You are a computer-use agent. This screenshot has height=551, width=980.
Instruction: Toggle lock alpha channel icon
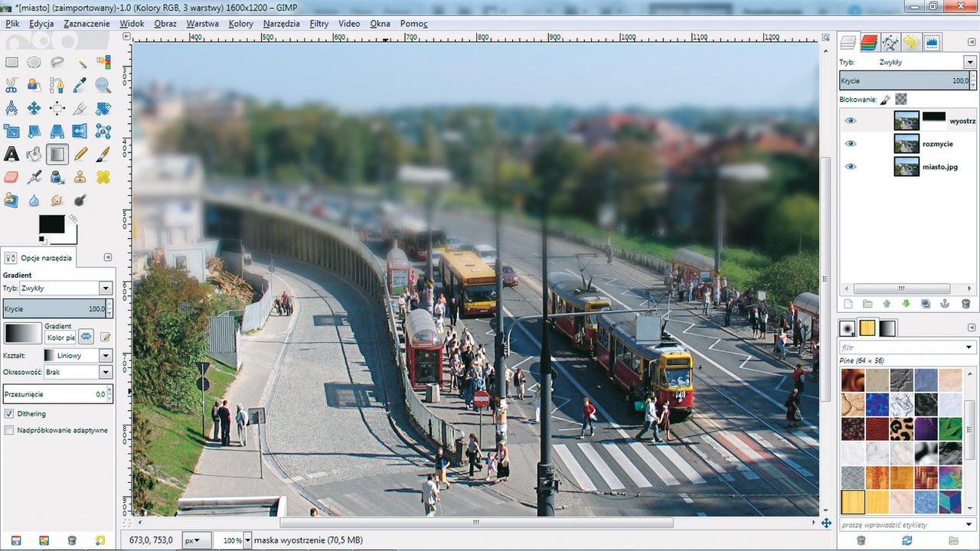point(901,99)
